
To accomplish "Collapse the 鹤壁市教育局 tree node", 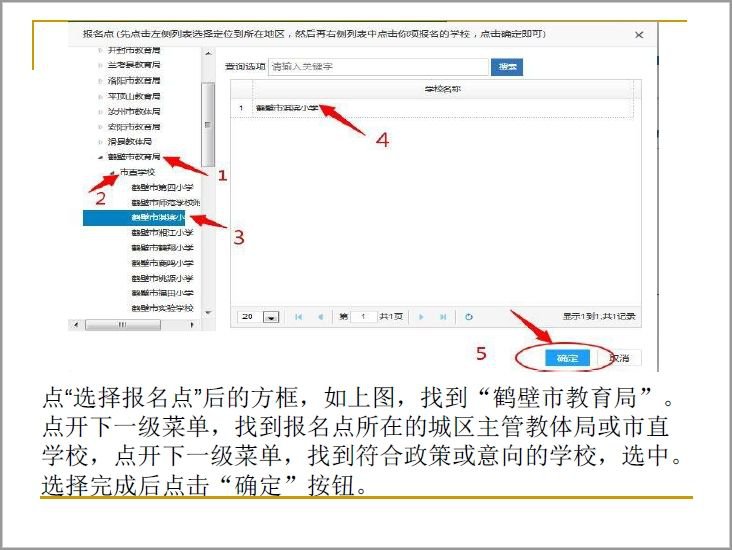I will [100, 157].
